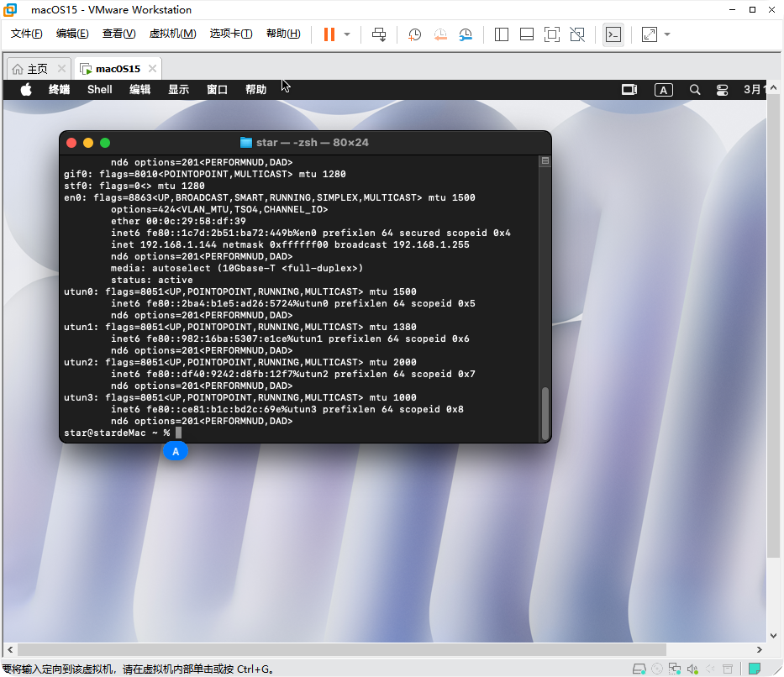Click the virtual sound card icon in the status bar

(x=692, y=669)
